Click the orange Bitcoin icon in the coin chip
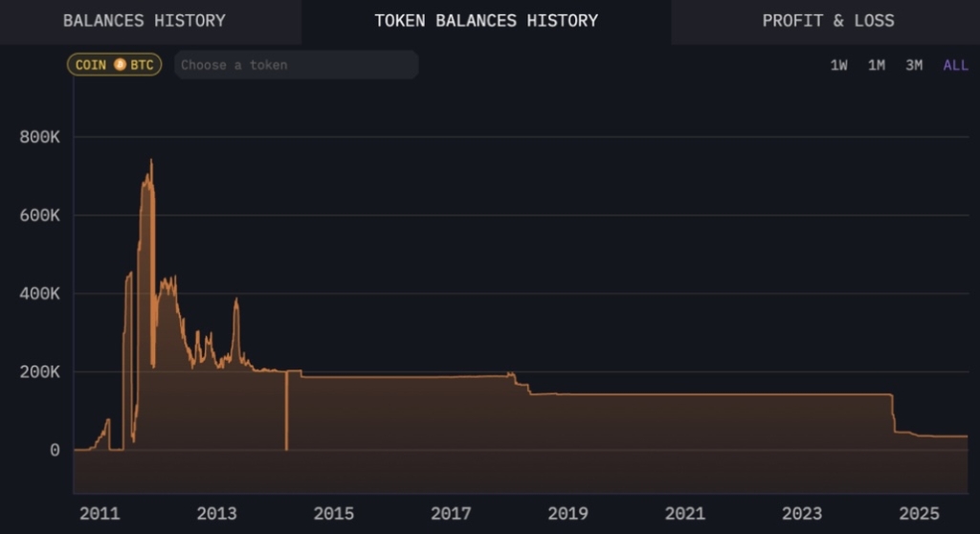 120,65
